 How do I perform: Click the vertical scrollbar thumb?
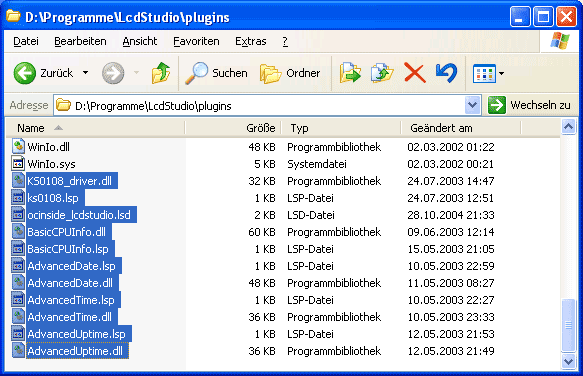coord(568,325)
